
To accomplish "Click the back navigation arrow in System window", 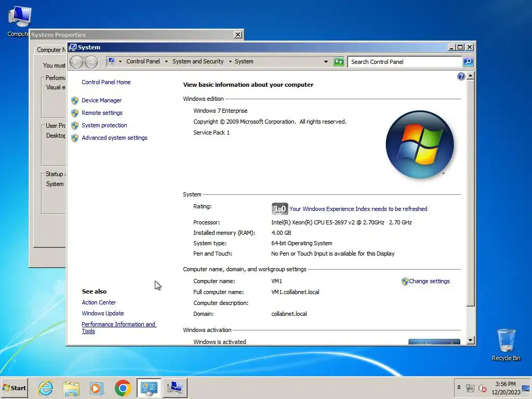I will coord(77,62).
